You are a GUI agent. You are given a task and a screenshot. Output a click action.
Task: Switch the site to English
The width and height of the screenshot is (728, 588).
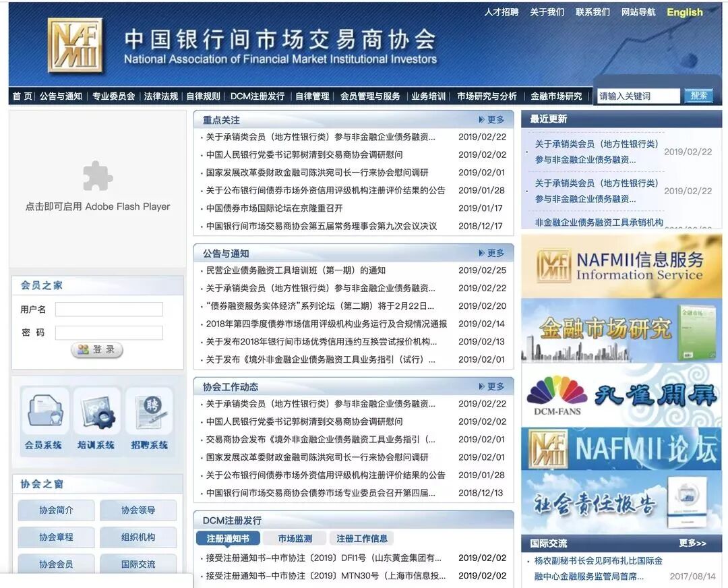(685, 12)
